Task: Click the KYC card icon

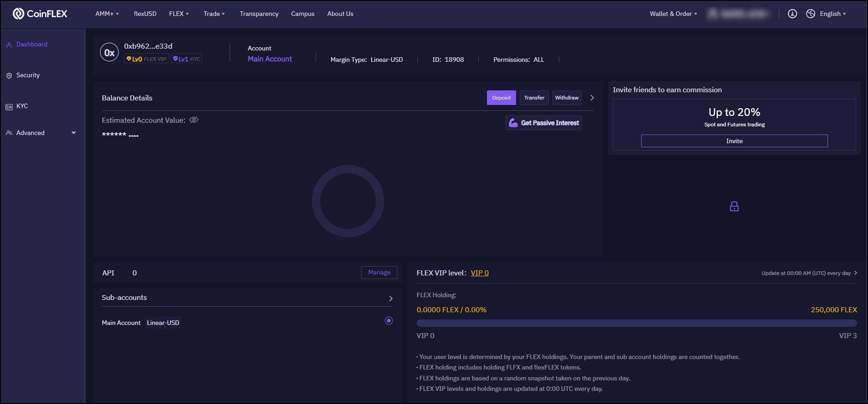Action: coord(9,107)
